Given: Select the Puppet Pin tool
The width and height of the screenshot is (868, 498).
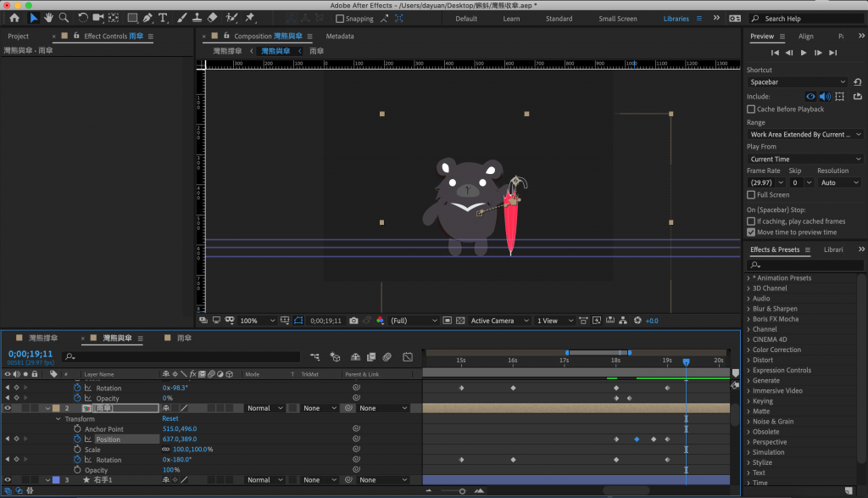Looking at the screenshot, I should 250,18.
